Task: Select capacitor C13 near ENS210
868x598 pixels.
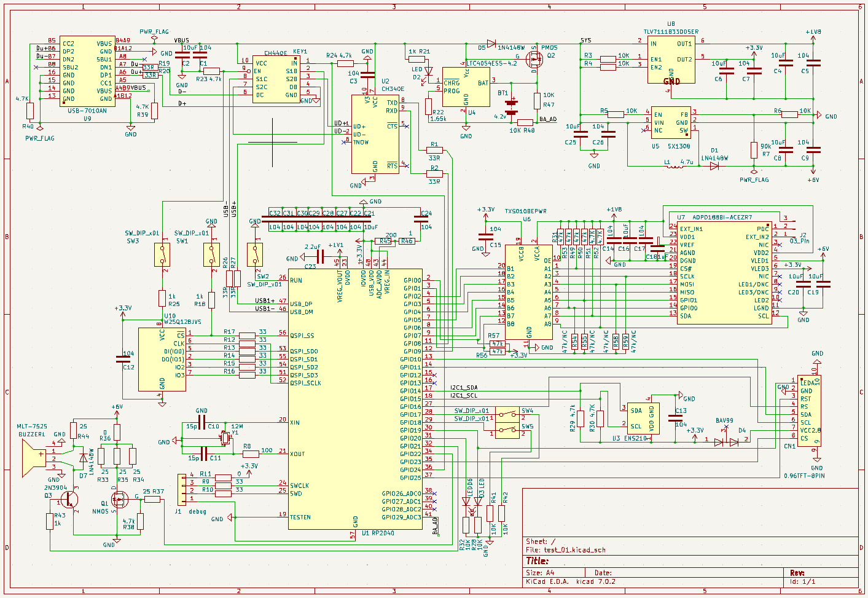Action: (676, 418)
